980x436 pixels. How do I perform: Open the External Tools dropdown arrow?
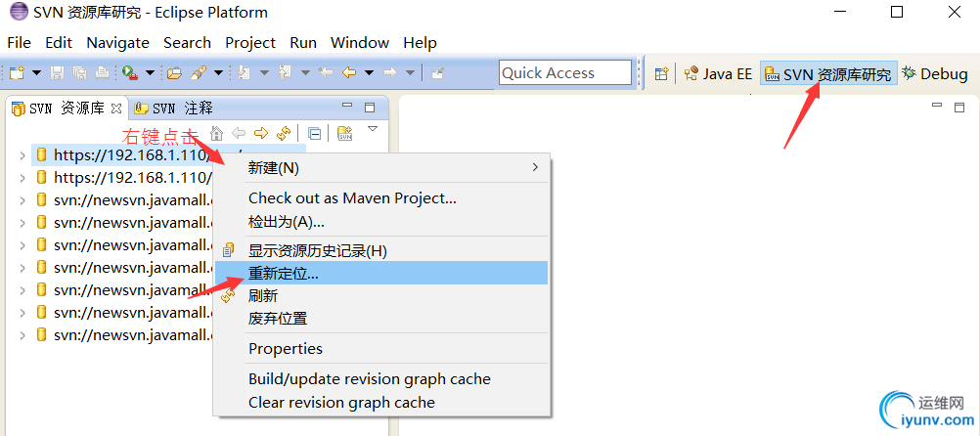pos(150,73)
